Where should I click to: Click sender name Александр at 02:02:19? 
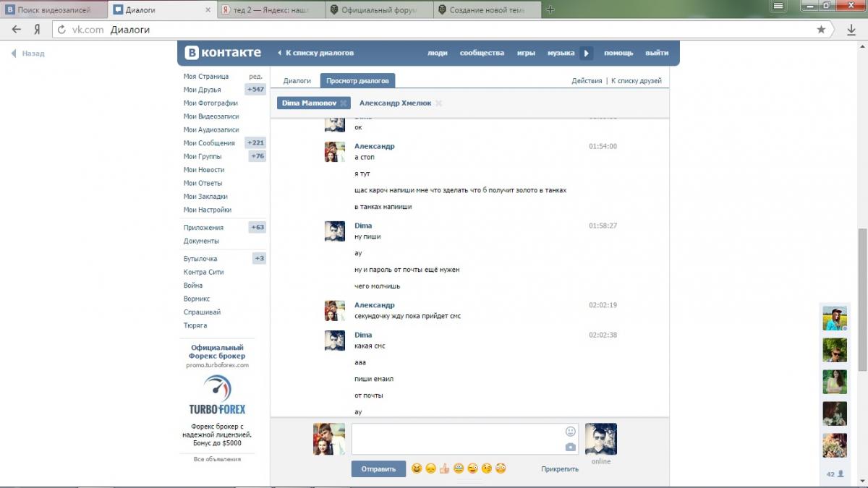[375, 305]
